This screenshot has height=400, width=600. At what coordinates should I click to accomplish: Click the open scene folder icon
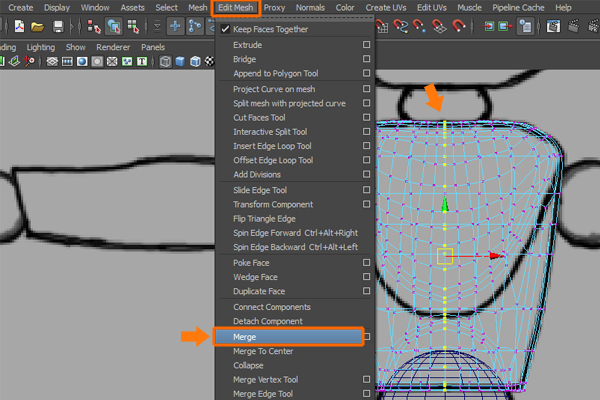(40, 26)
